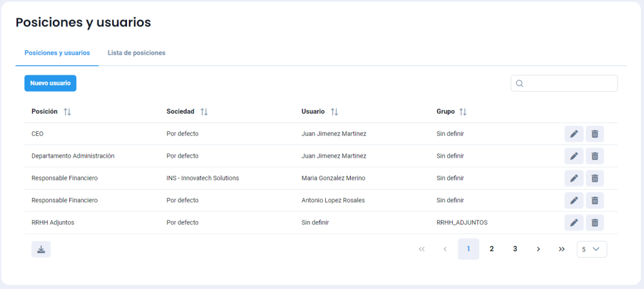Go to page 3
The width and height of the screenshot is (644, 289).
pos(515,249)
